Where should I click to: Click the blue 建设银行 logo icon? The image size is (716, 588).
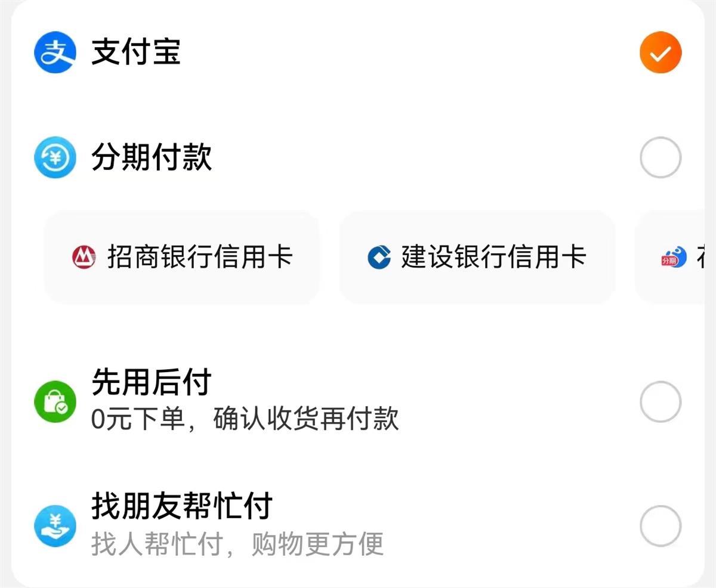[379, 257]
